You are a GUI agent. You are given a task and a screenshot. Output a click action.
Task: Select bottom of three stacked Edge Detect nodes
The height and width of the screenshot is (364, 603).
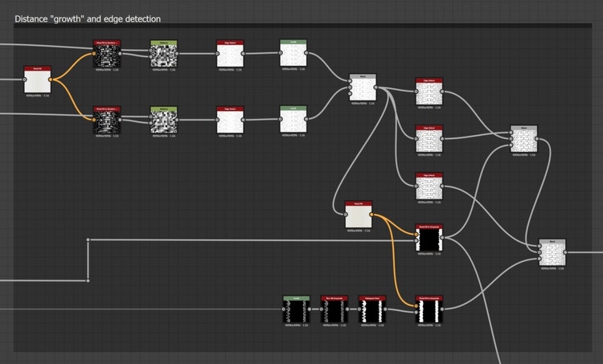[x=429, y=186]
